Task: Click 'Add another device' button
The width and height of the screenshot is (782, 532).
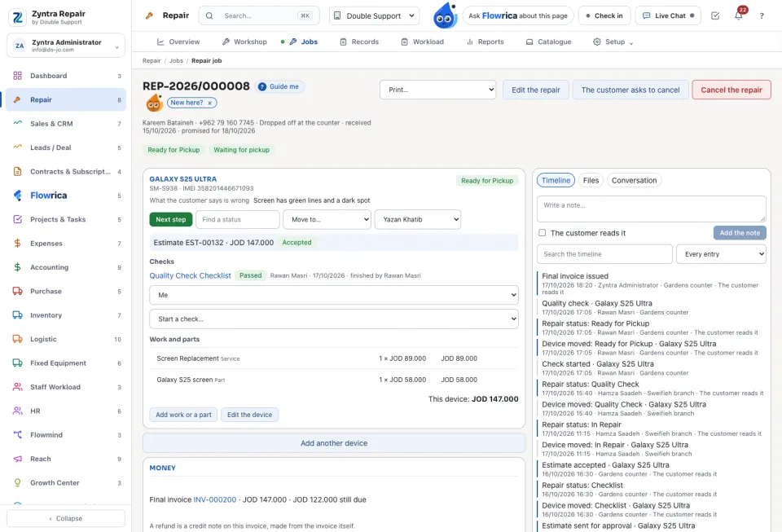Action: pyautogui.click(x=334, y=443)
